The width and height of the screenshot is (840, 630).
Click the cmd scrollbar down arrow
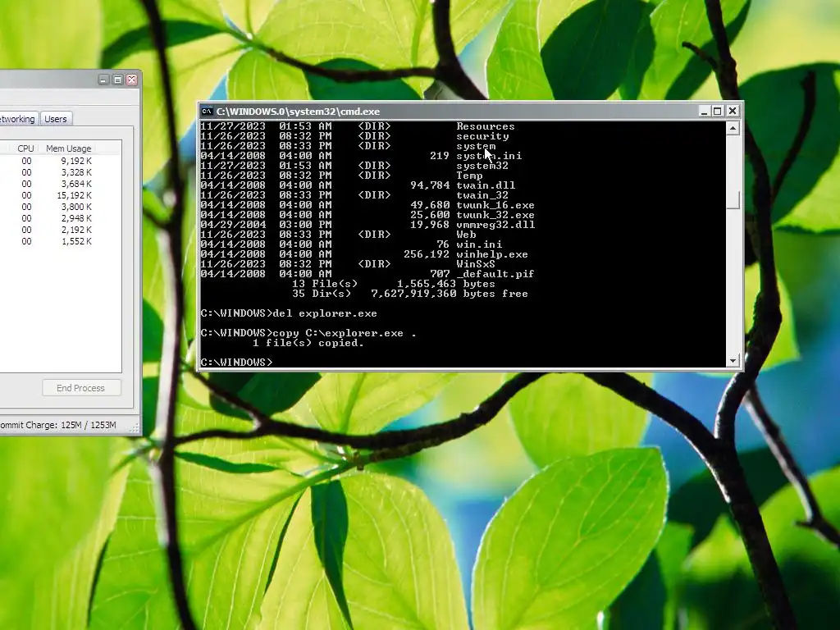(733, 361)
